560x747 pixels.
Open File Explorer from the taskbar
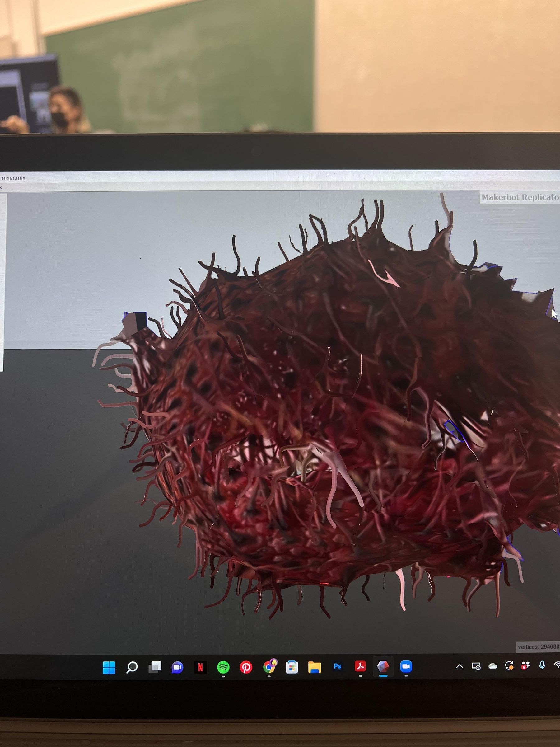click(315, 666)
